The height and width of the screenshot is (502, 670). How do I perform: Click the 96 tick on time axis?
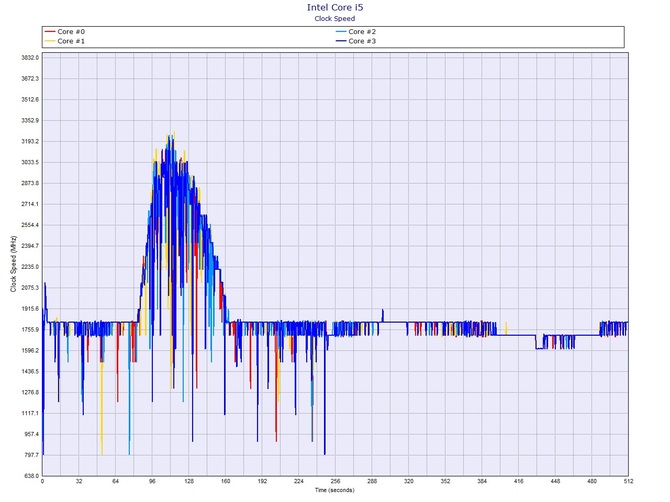click(152, 481)
